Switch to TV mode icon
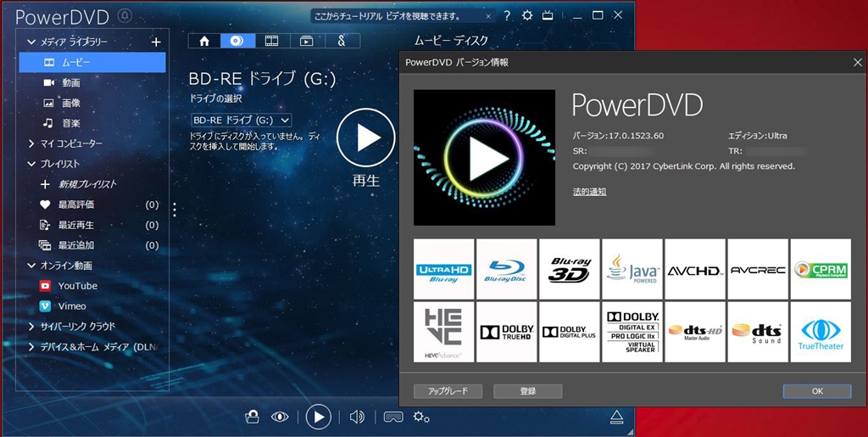This screenshot has width=868, height=437. click(x=548, y=15)
